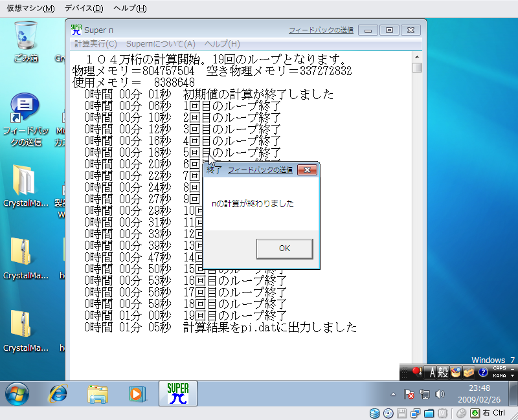Click OK in the 終了 dialog
Viewport: 518px width, 420px height.
tap(284, 249)
